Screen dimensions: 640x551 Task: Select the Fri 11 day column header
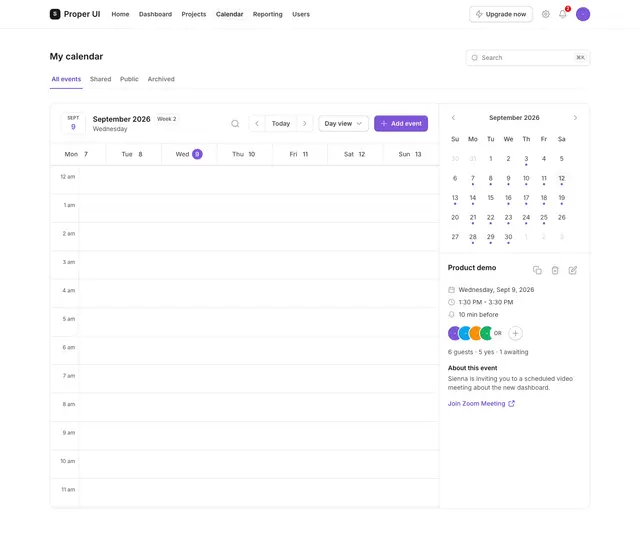(299, 154)
